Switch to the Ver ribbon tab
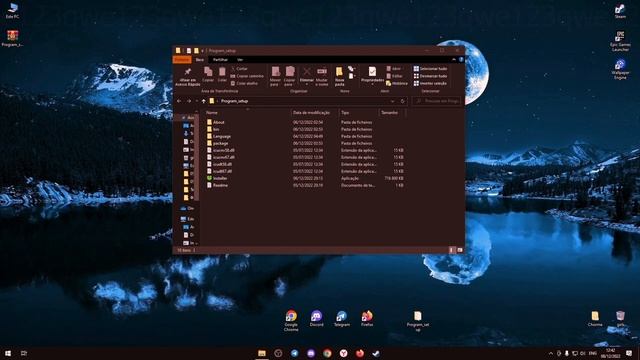The height and width of the screenshot is (360, 640). coord(240,60)
